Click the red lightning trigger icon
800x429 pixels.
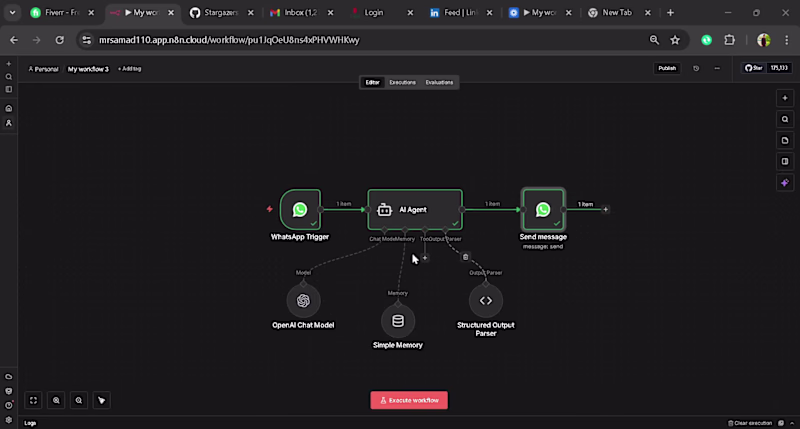(x=269, y=209)
